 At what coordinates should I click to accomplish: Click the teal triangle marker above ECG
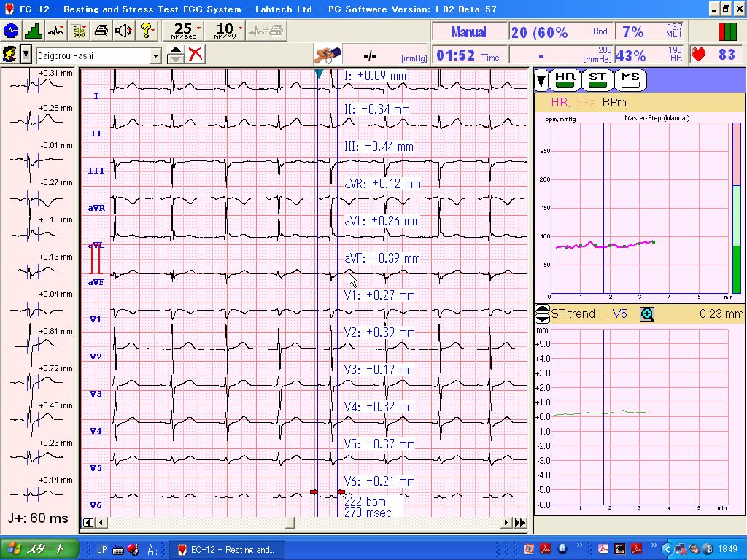point(319,74)
